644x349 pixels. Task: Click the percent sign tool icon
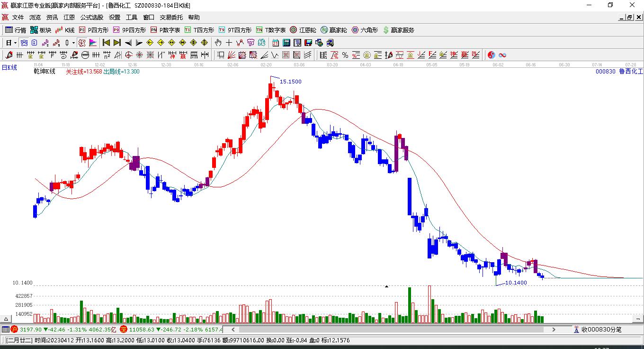pos(345,55)
